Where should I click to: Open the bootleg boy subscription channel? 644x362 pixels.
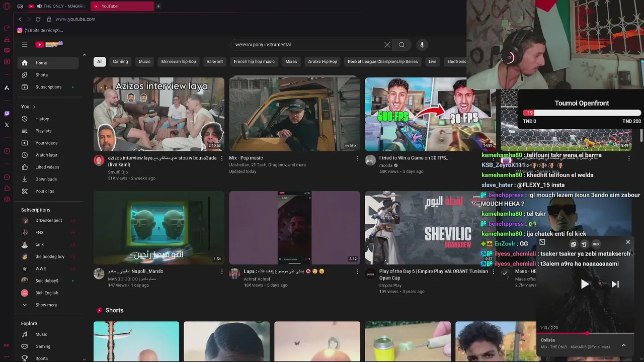(48, 256)
